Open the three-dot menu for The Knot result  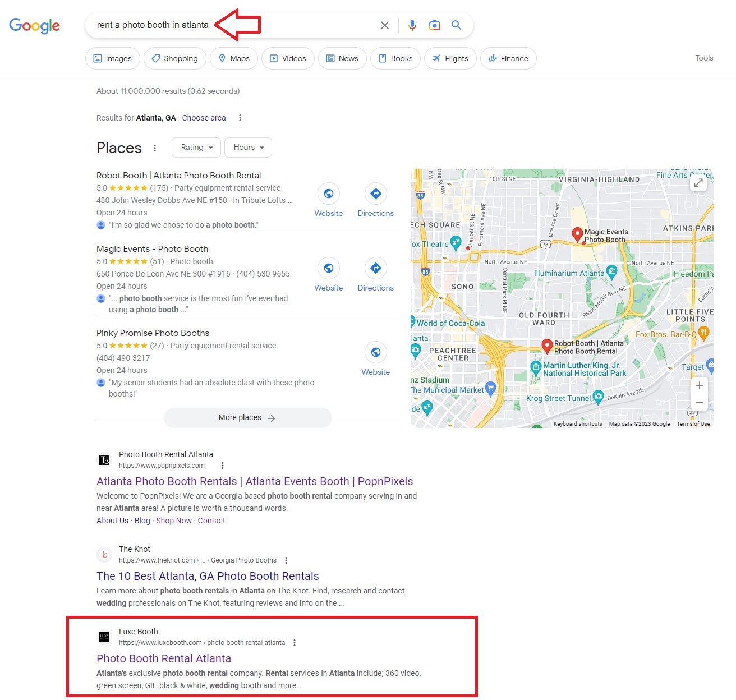coord(286,560)
